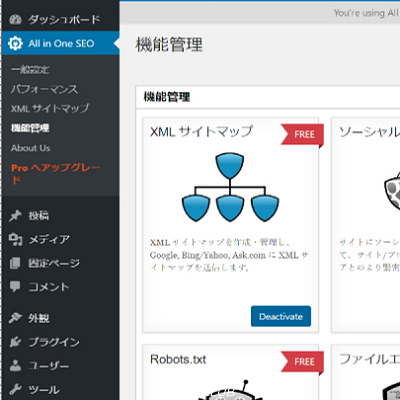Click the pushpin icon beside 投稿
This screenshot has height=400, width=400.
pos(15,216)
